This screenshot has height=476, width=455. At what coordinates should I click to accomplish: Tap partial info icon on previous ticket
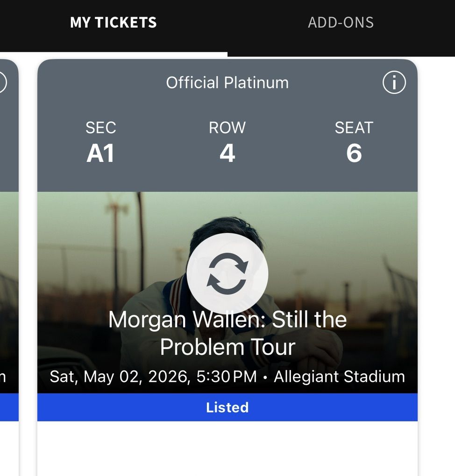[x=2, y=83]
